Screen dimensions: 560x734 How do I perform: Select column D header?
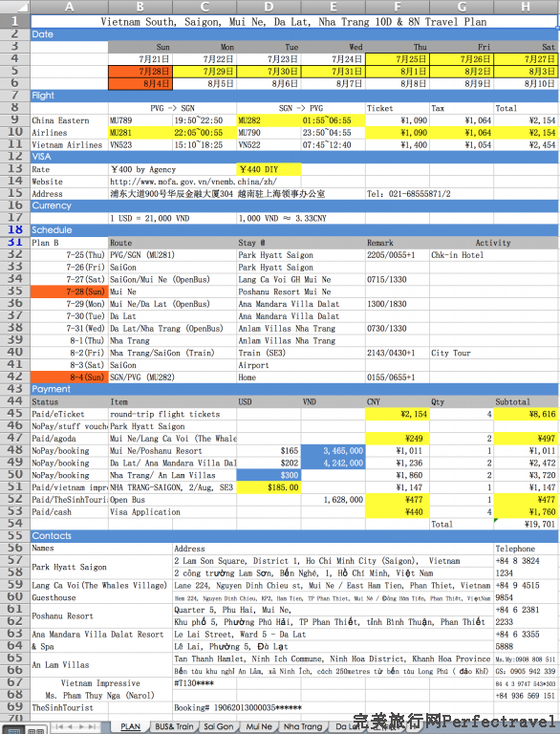[x=269, y=7]
